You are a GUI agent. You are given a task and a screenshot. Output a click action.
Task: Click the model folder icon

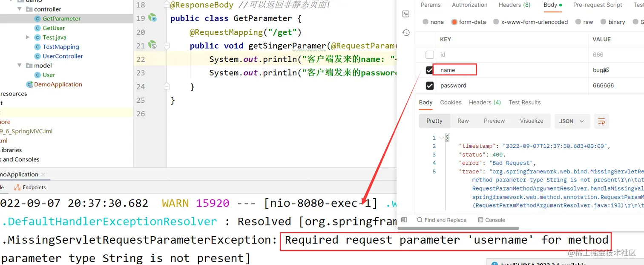point(29,65)
